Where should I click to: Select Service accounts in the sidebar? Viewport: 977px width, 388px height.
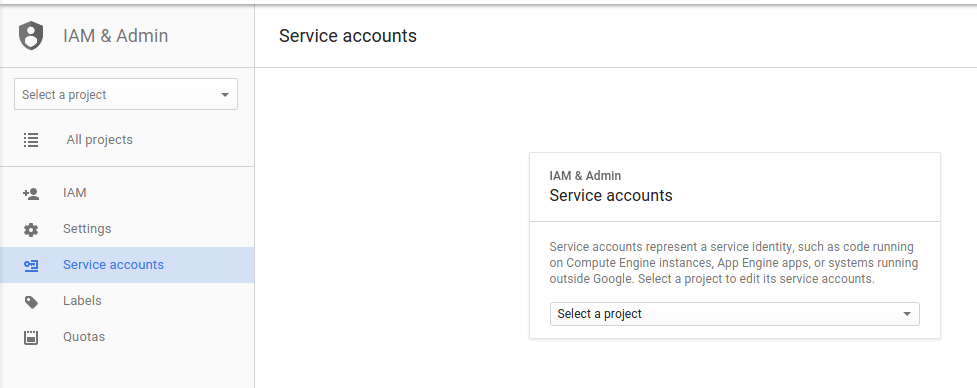tap(127, 265)
